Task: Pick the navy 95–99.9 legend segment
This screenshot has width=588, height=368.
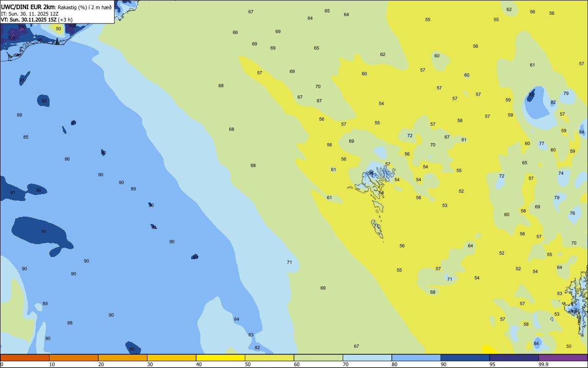Action: 514,357
